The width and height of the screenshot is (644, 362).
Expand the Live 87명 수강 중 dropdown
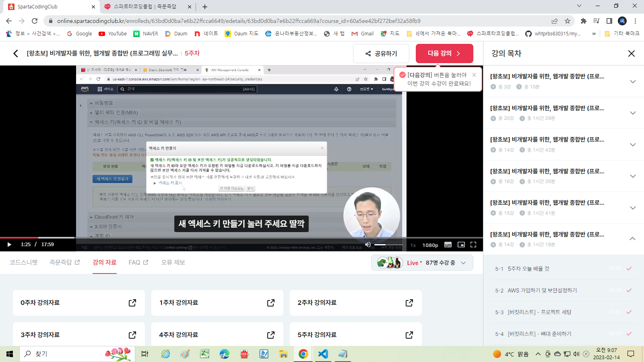(x=422, y=263)
